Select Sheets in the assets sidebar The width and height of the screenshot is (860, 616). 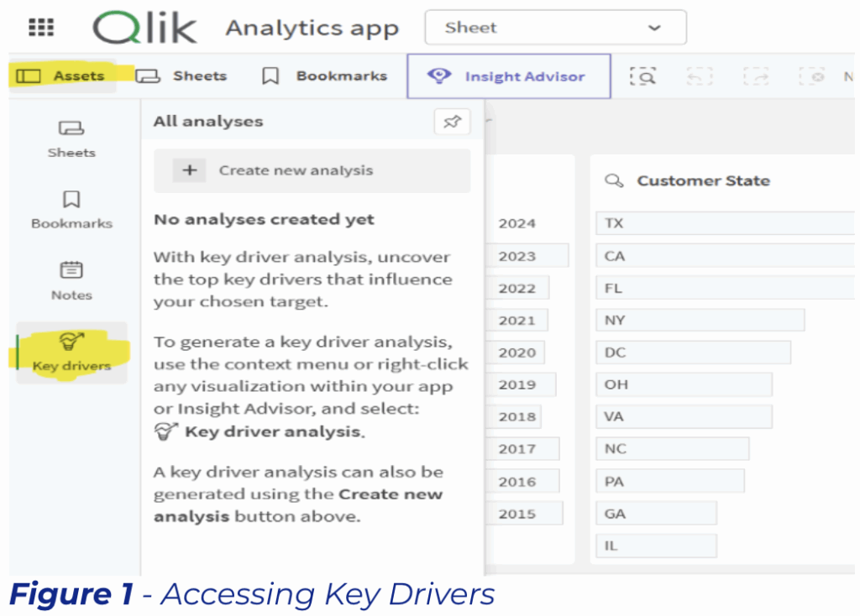71,139
